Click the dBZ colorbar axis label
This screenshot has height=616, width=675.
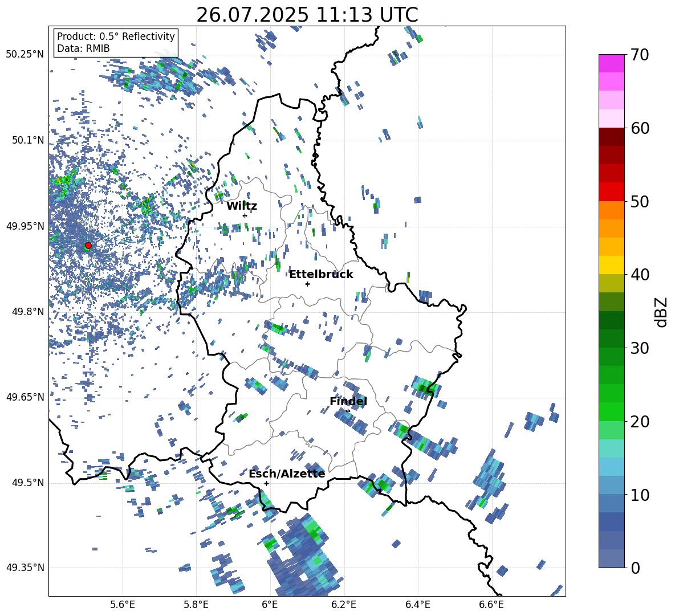click(x=662, y=312)
